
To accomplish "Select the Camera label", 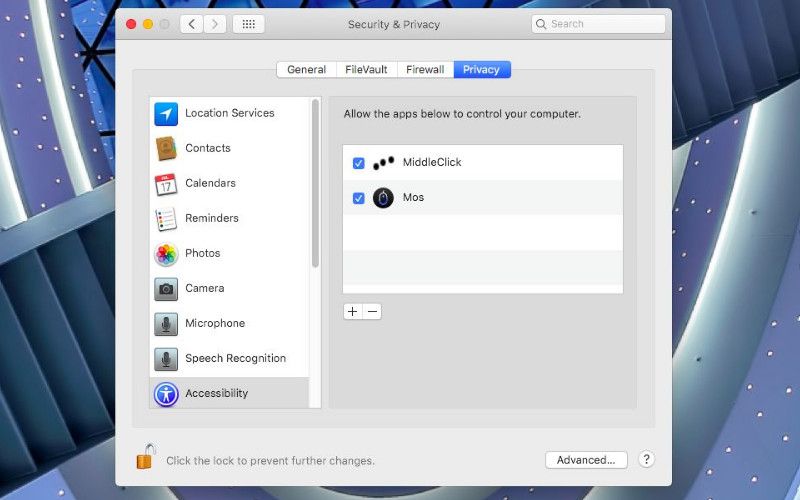I will point(205,288).
